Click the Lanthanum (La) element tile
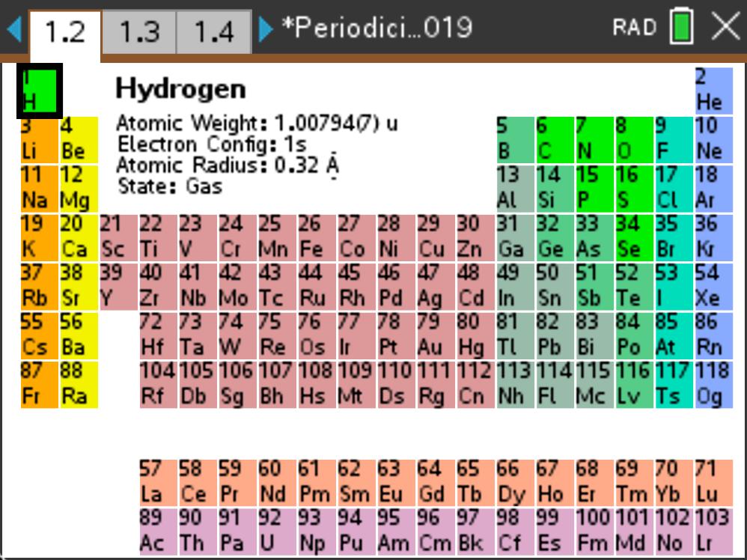The height and width of the screenshot is (560, 747). (157, 482)
